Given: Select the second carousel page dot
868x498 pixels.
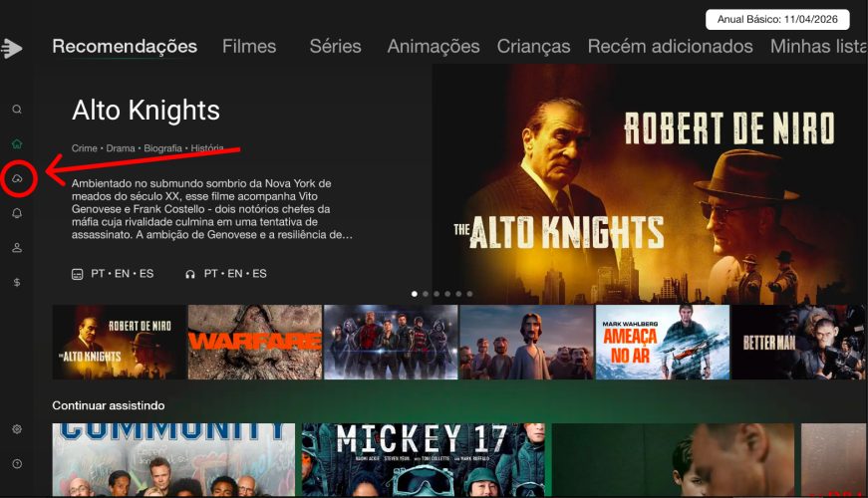Looking at the screenshot, I should (x=426, y=294).
